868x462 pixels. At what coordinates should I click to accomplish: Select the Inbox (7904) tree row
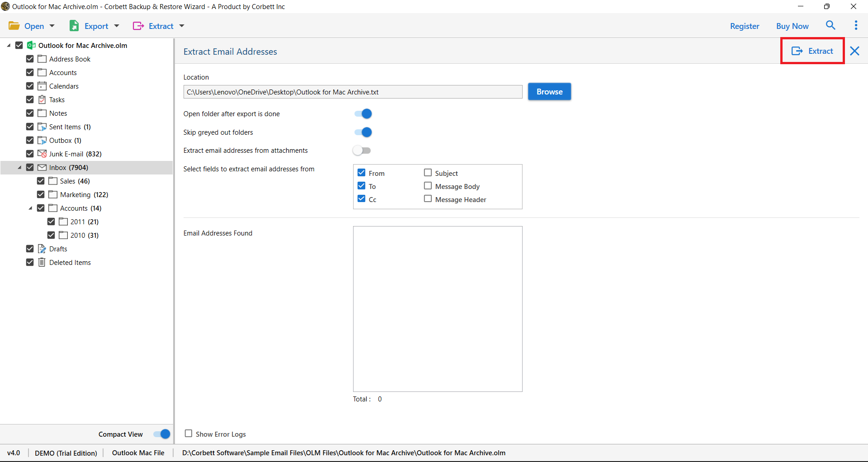click(86, 167)
